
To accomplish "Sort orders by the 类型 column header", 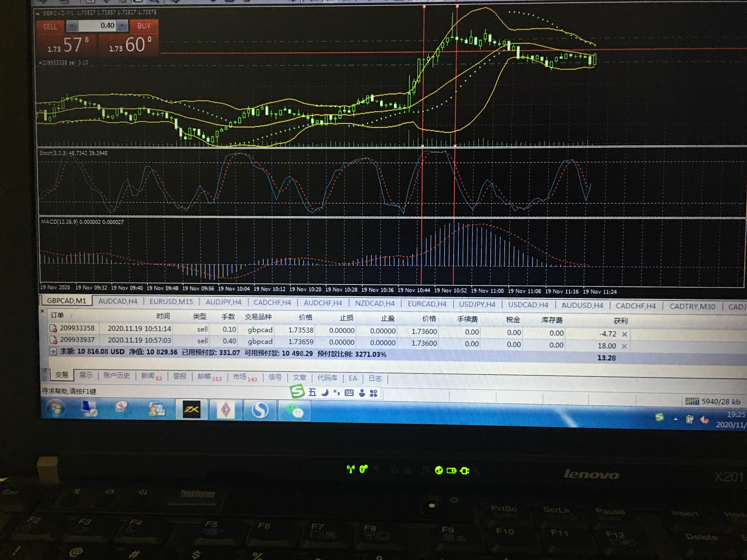I will (x=200, y=316).
